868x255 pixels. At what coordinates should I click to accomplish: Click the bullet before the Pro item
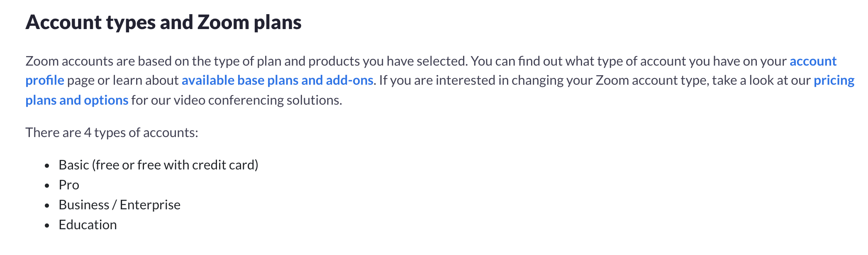(47, 186)
